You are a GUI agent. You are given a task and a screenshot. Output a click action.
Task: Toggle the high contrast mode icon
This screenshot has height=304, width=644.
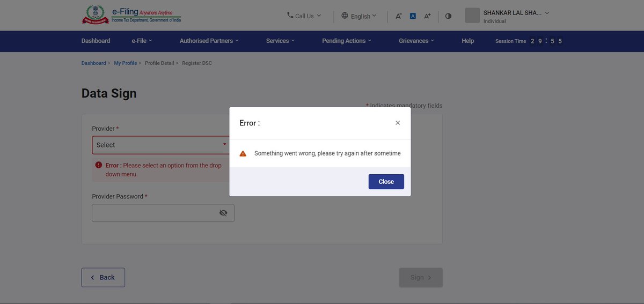[x=448, y=16]
